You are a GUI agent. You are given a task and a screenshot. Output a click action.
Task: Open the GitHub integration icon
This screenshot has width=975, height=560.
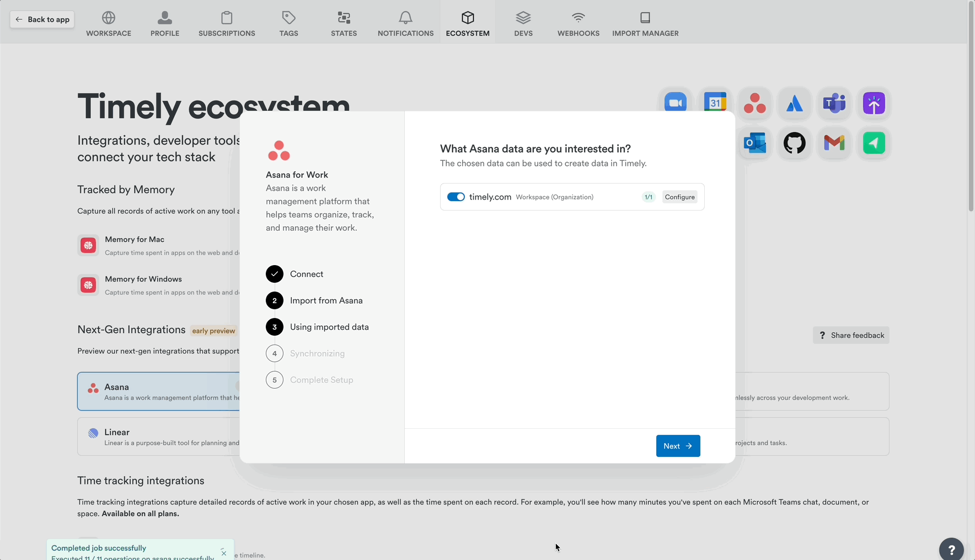(x=795, y=143)
